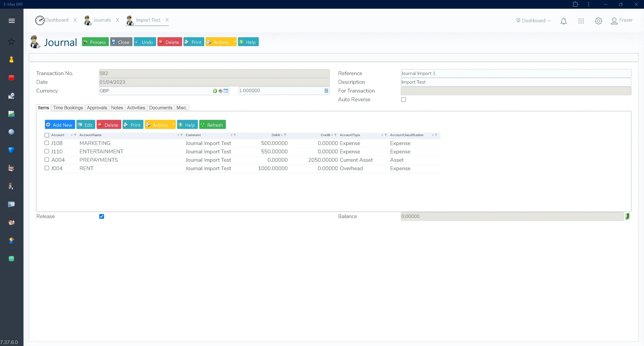The height and width of the screenshot is (346, 644).
Task: Open the Documents tab
Action: [161, 108]
